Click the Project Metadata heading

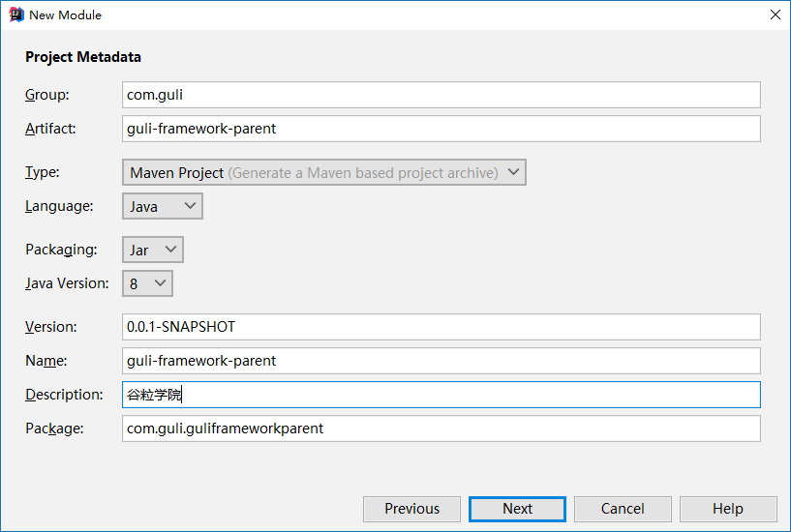point(83,57)
